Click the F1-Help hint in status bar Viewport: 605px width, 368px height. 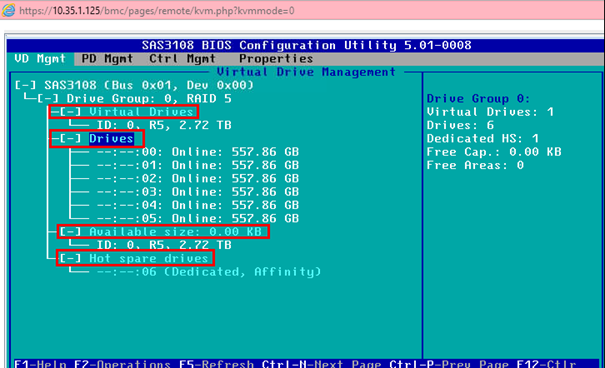click(x=40, y=364)
